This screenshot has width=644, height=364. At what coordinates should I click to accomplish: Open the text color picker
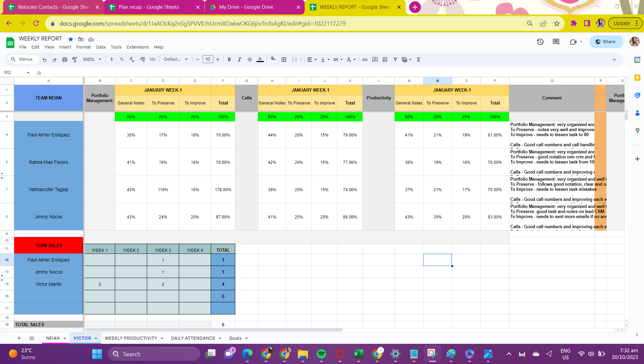[x=260, y=59]
